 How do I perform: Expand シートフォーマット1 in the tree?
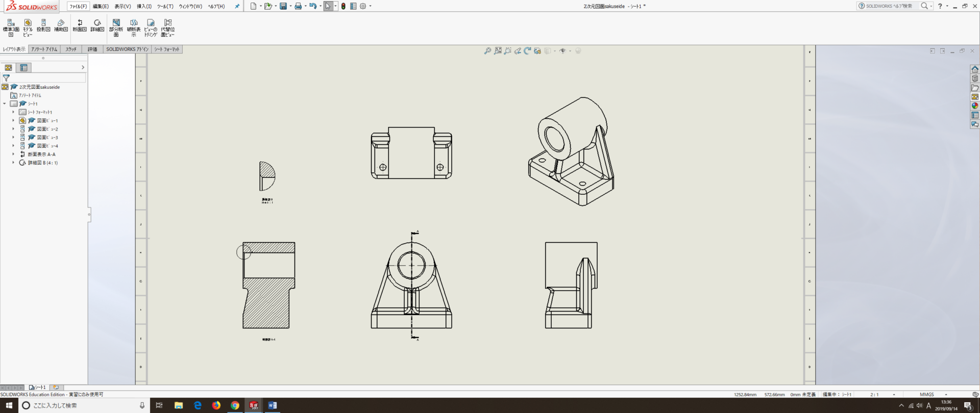coord(13,112)
